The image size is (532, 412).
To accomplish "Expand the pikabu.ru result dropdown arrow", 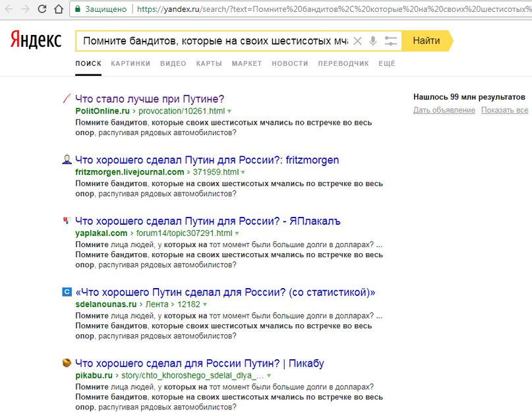I will click(269, 376).
